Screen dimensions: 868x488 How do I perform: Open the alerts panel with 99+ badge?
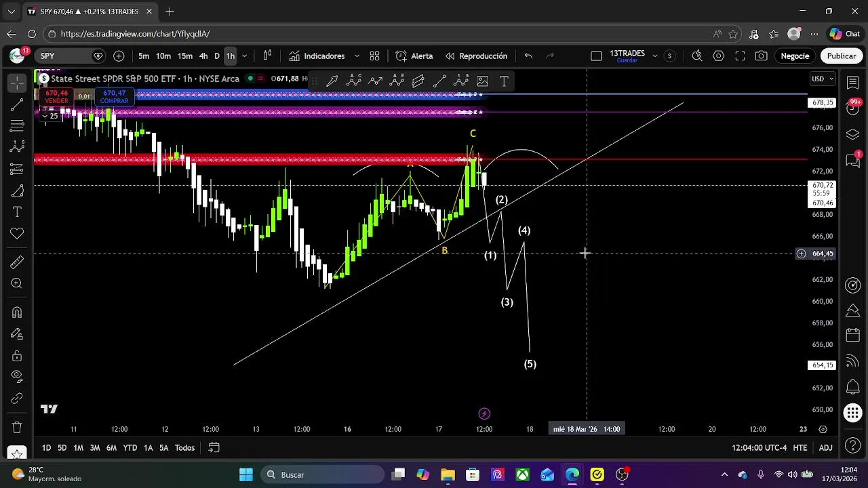[853, 108]
